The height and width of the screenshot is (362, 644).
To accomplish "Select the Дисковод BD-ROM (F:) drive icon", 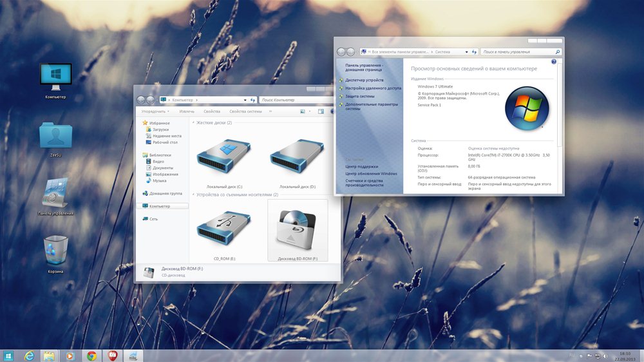I will tap(297, 230).
